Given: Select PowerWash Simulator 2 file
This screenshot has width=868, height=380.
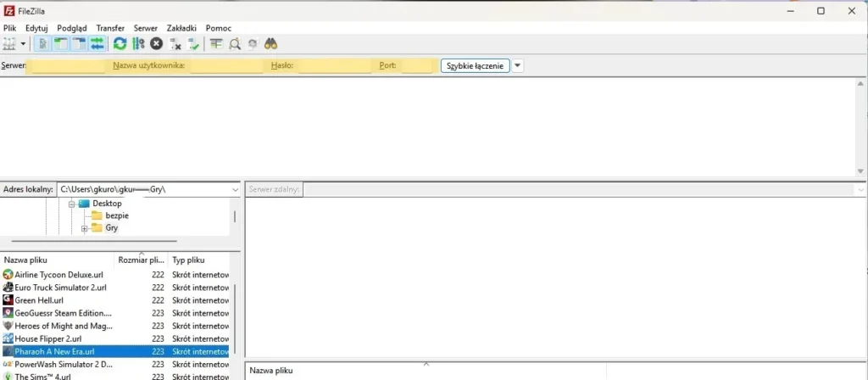Looking at the screenshot, I should click(x=115, y=365).
